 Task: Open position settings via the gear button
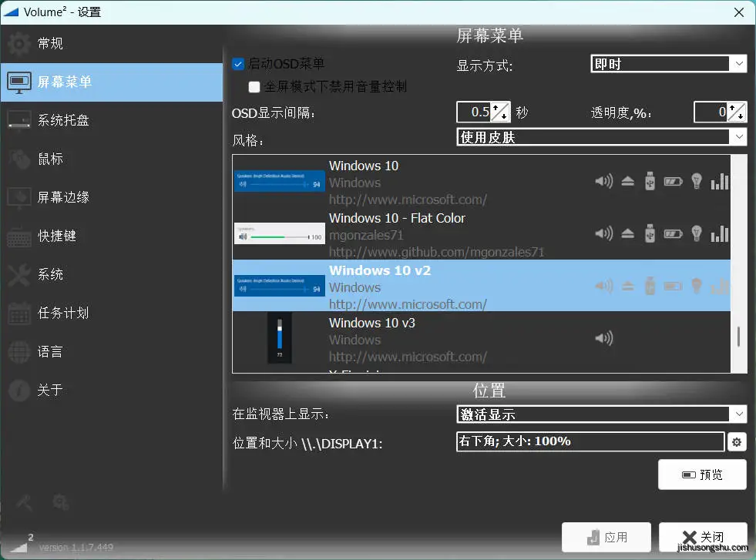tap(736, 442)
